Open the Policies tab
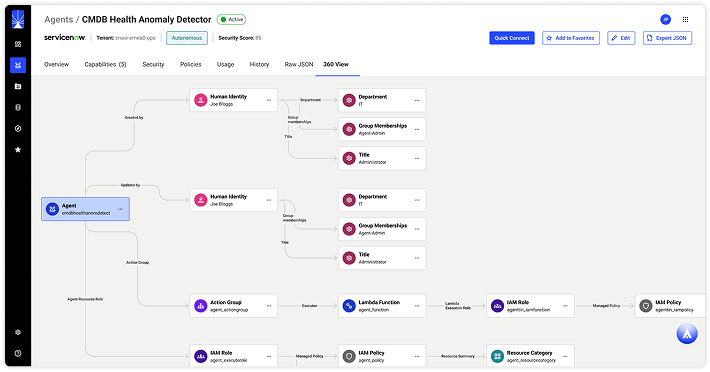Viewport: 710px width, 372px height. (191, 64)
